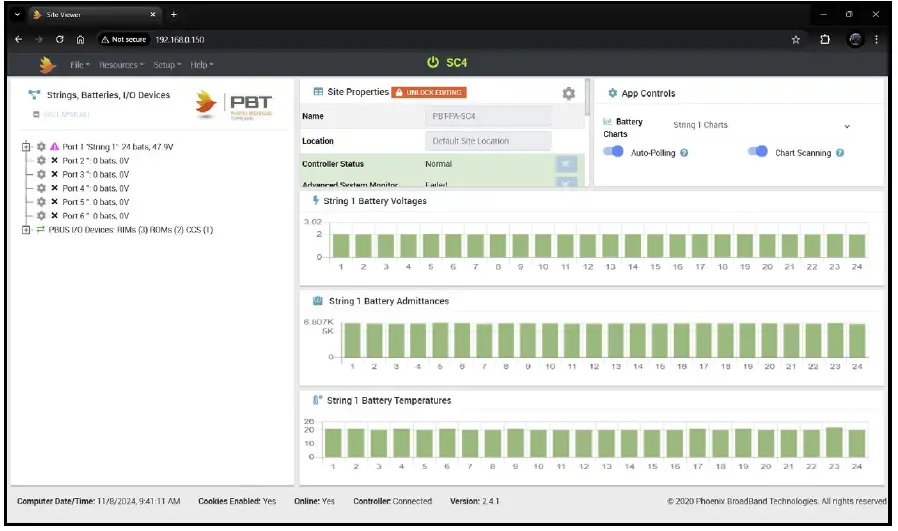Click admittance bar for battery 24
This screenshot has height=531, width=898.
coord(857,341)
